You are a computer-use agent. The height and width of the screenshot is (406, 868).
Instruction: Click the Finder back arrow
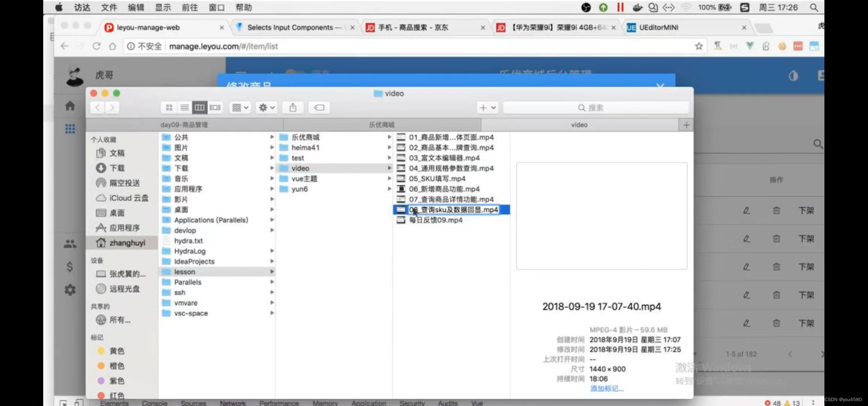98,108
